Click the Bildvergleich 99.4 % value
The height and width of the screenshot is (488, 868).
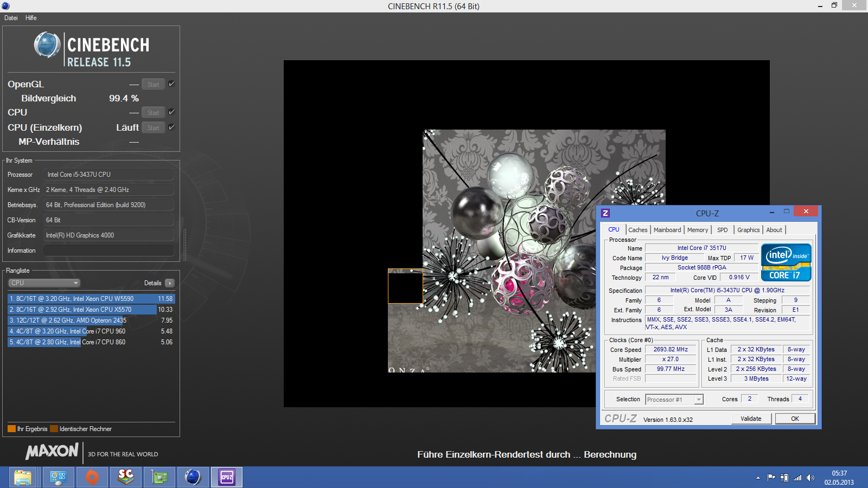pyautogui.click(x=124, y=98)
